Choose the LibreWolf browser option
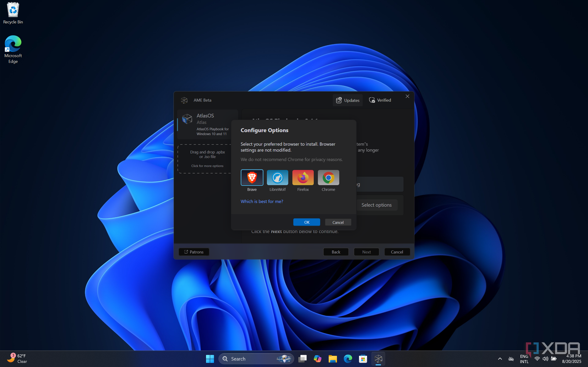 click(x=277, y=178)
